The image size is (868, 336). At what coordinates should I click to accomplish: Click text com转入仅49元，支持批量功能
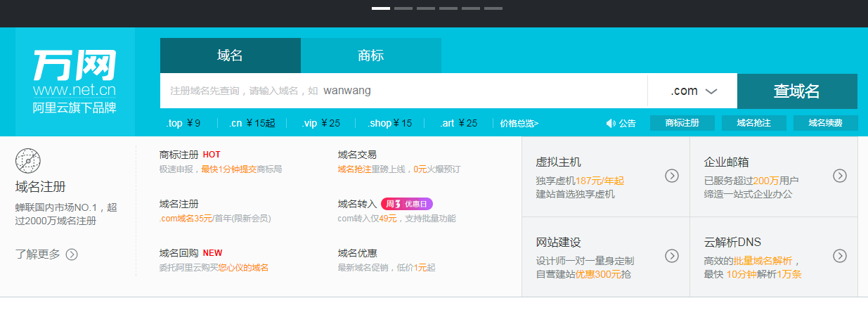(397, 219)
